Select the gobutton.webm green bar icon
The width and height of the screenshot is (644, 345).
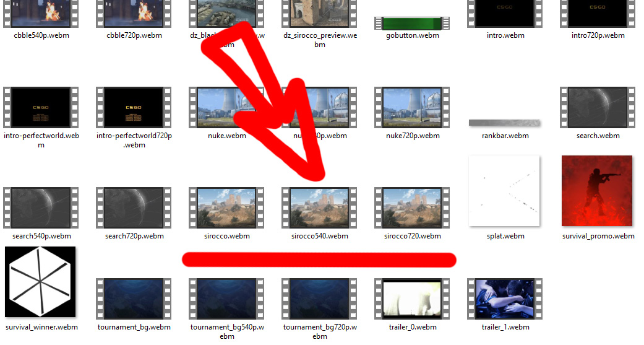[412, 24]
